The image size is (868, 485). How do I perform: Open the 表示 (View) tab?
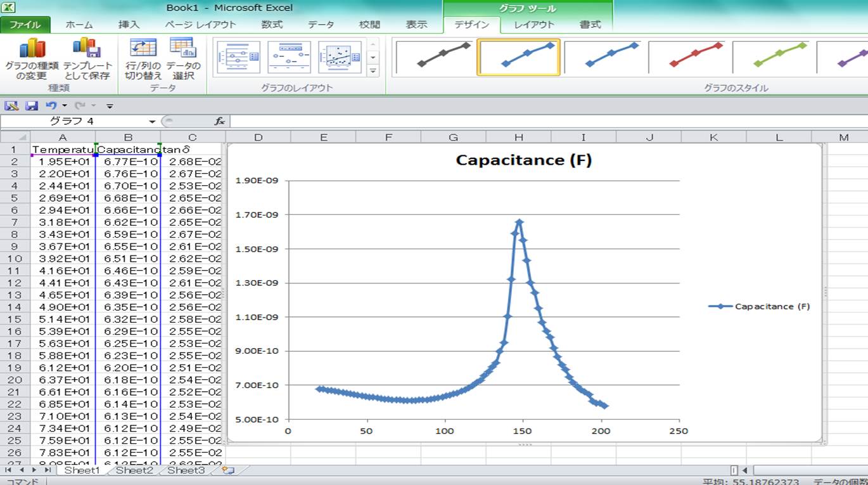[x=416, y=25]
